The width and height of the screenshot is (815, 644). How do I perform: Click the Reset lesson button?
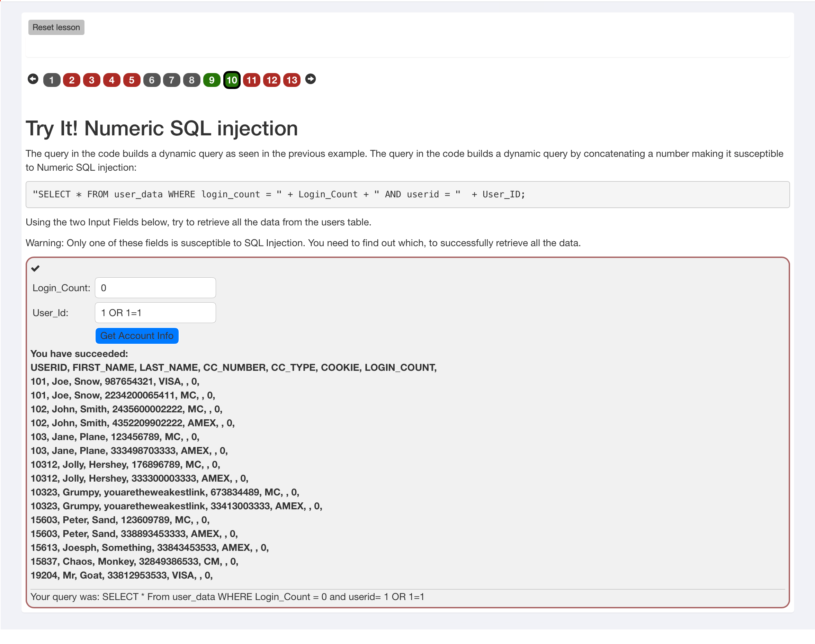[56, 27]
